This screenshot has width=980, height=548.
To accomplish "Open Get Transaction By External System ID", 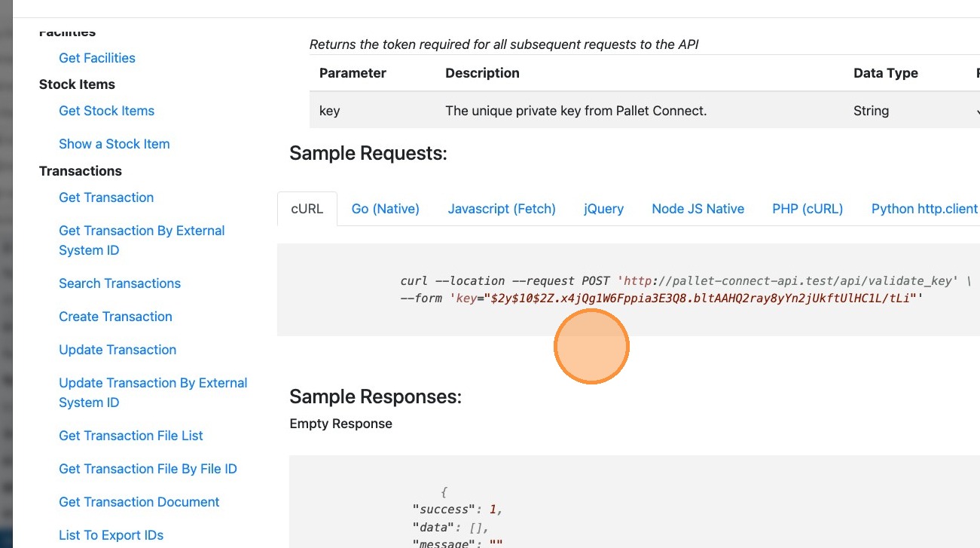I will (142, 240).
